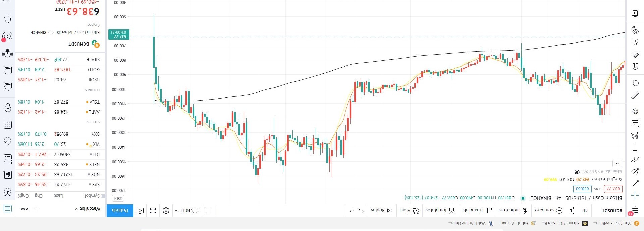Screen dimensions: 644x231
Task: Open the measure ruler tool
Action: 635,95
